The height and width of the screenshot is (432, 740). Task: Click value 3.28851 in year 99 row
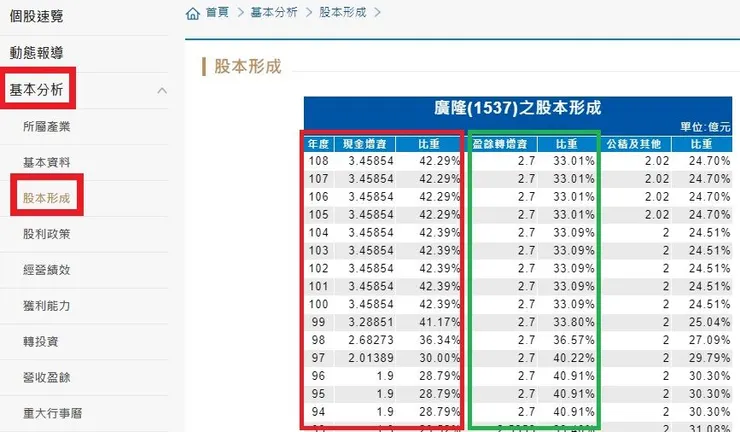pos(371,322)
